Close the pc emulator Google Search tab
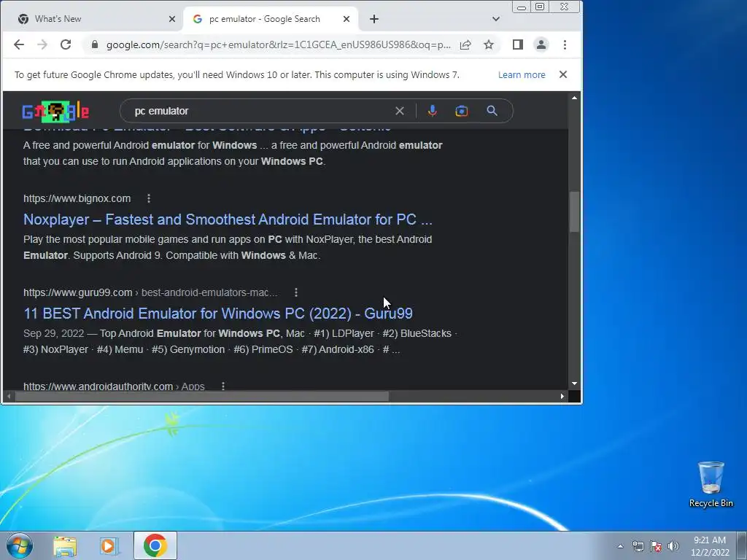Image resolution: width=747 pixels, height=560 pixels. click(x=347, y=19)
